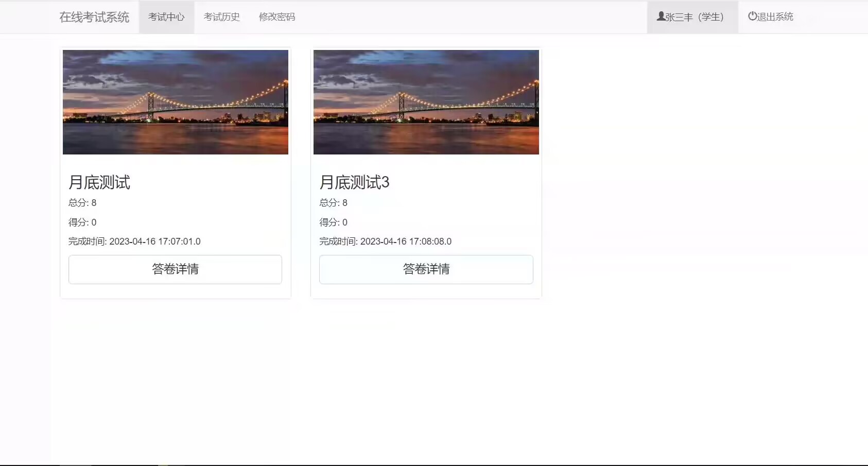Click the completion time 2023-04-16 17:08:08.0
The width and height of the screenshot is (868, 466).
(x=406, y=241)
